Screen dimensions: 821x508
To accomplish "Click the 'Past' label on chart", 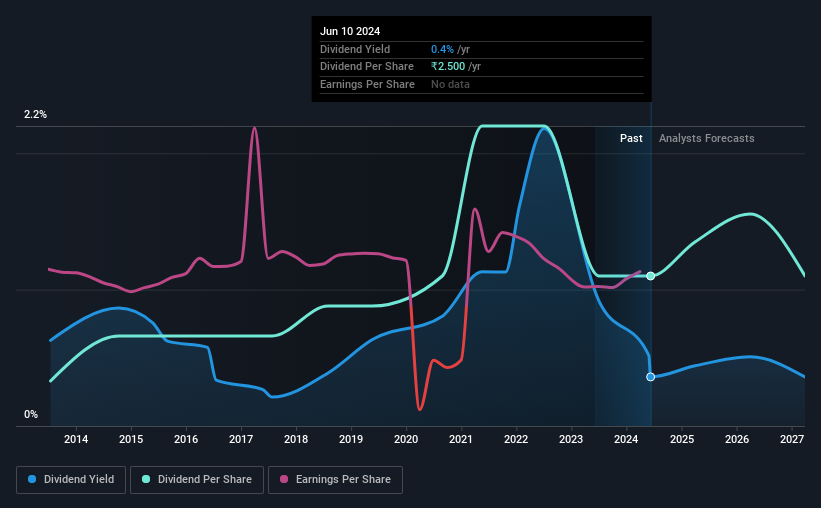I will (x=631, y=138).
